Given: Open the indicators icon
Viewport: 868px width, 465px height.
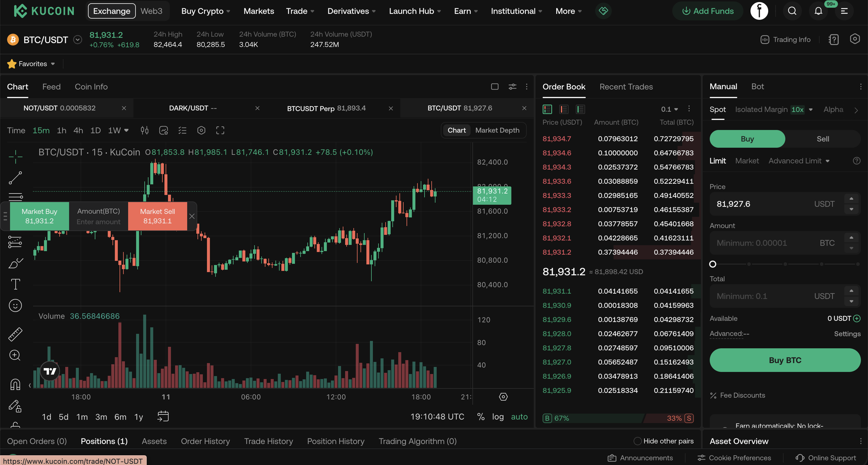Looking at the screenshot, I should point(164,130).
